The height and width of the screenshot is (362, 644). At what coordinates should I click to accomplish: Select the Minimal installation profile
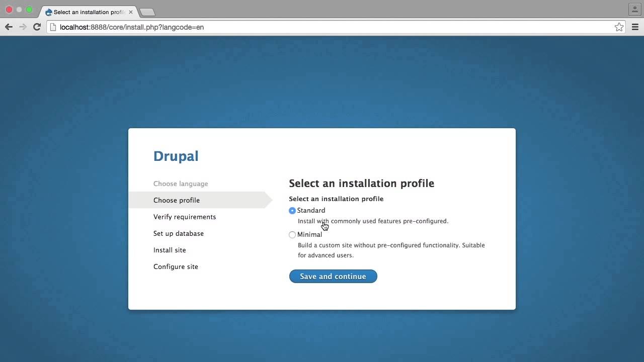(x=292, y=235)
